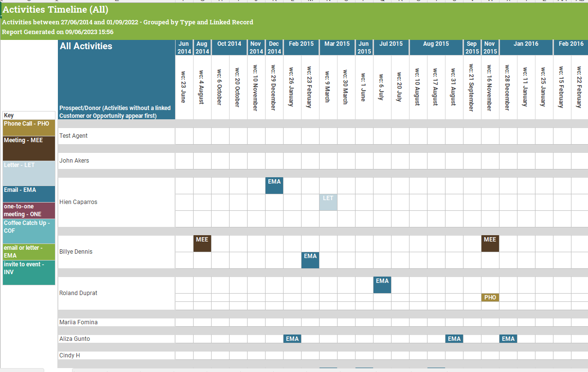
Task: Select the Jan 2016 month header
Action: [526, 48]
